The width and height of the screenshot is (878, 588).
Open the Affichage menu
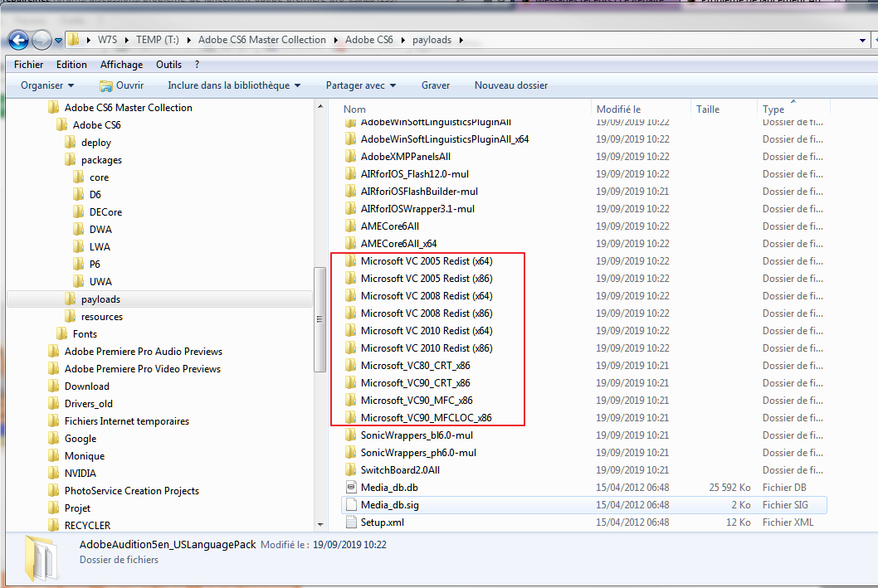tap(121, 65)
